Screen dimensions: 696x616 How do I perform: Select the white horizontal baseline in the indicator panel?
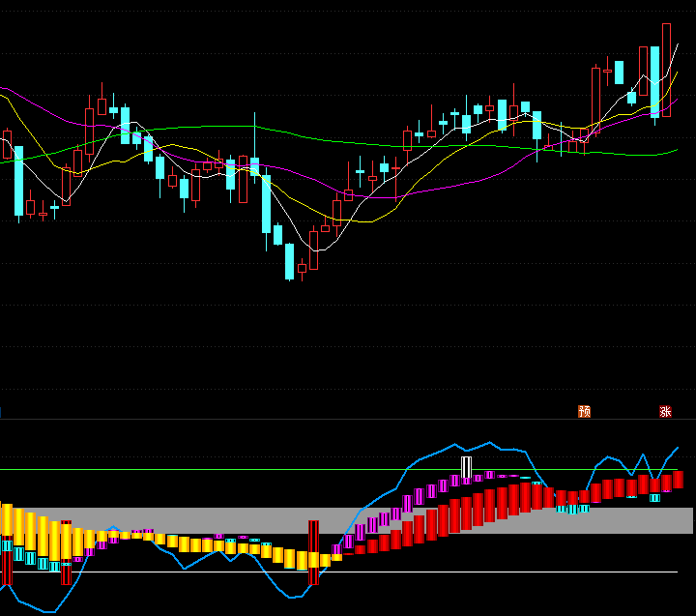(338, 572)
